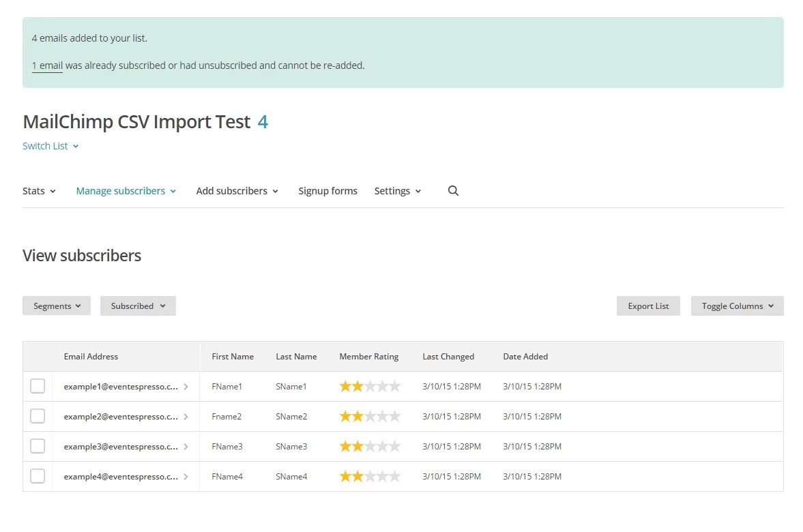Screen dimensions: 803x532
Task: Click the star rating for FName4
Action: [369, 477]
